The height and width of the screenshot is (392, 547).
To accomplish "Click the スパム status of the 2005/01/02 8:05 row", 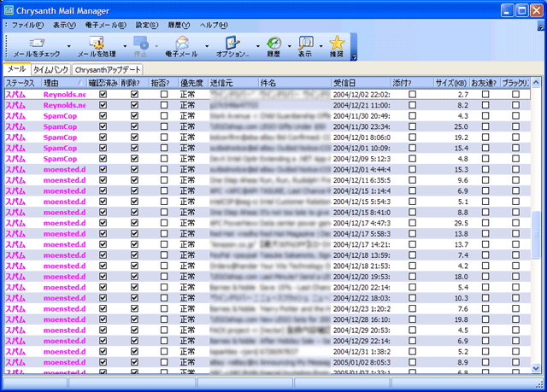I will point(15,362).
